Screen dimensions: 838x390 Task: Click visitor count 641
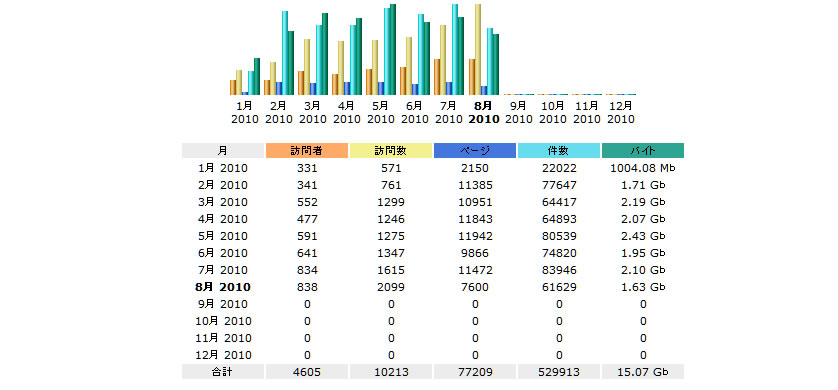[x=307, y=253]
